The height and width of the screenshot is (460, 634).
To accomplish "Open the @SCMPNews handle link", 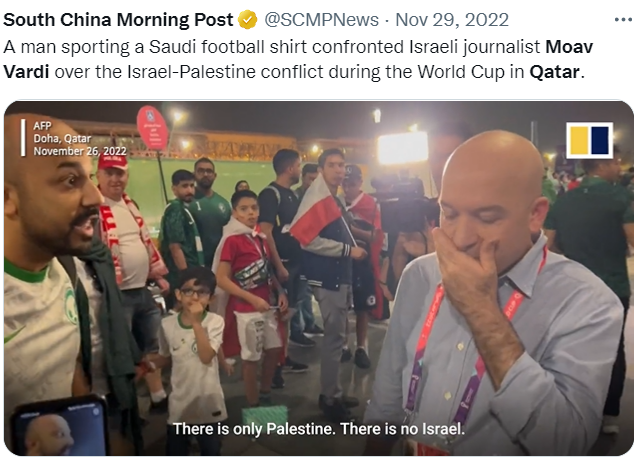I will 321,19.
